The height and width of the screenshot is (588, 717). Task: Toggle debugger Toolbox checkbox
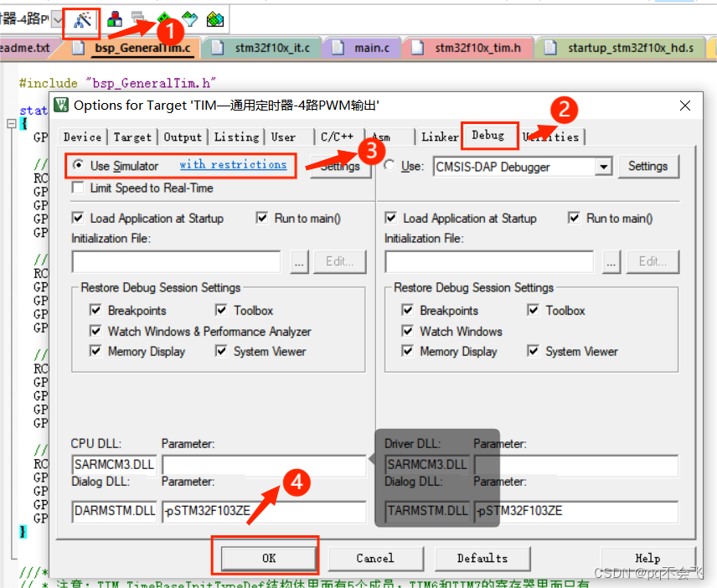pos(533,310)
